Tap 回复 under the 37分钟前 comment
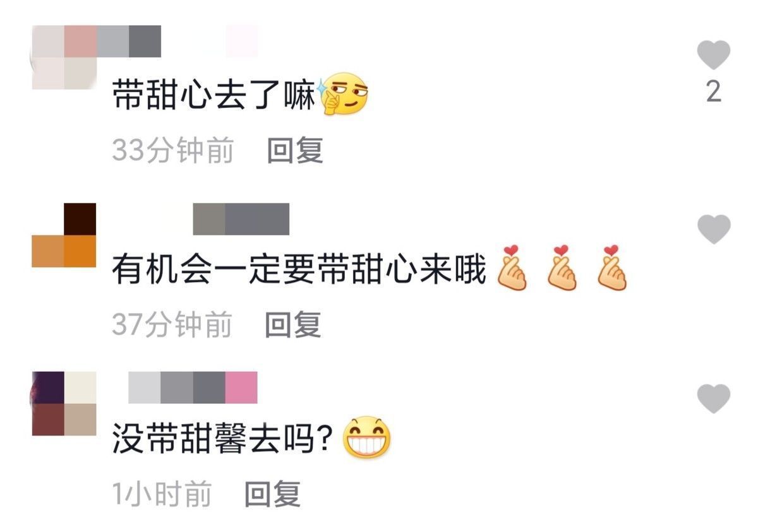Screen dimensions: 758x532 pos(293,324)
